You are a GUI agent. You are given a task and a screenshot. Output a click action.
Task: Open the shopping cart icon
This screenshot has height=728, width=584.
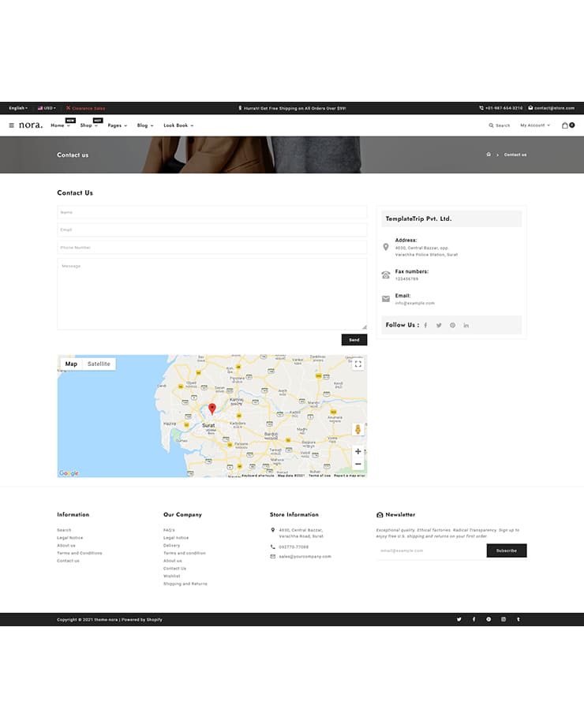[566, 125]
